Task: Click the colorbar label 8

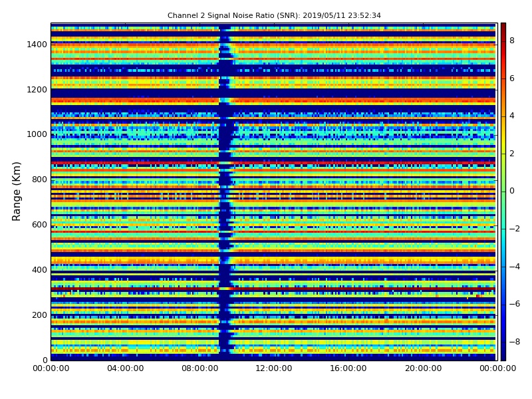Action: coord(512,41)
